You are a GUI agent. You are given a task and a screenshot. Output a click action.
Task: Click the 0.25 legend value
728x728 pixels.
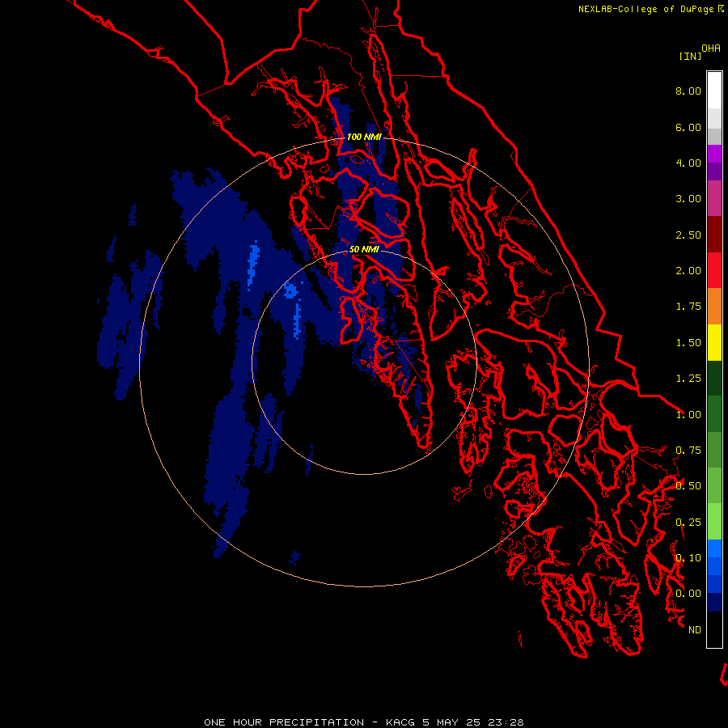688,523
